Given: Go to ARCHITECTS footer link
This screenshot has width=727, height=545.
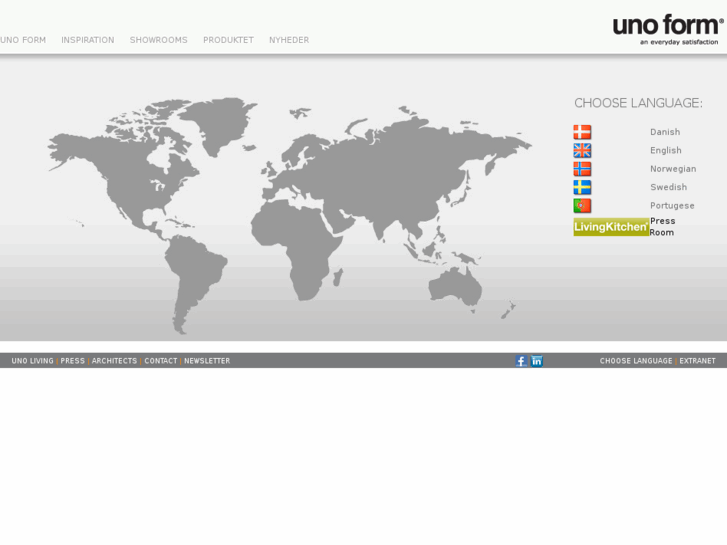Looking at the screenshot, I should point(115,361).
